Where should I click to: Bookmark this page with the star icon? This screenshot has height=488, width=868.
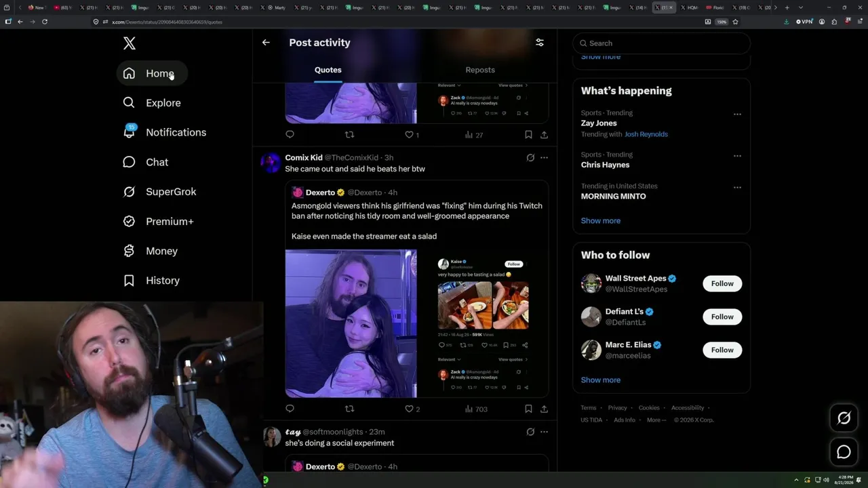(x=735, y=22)
